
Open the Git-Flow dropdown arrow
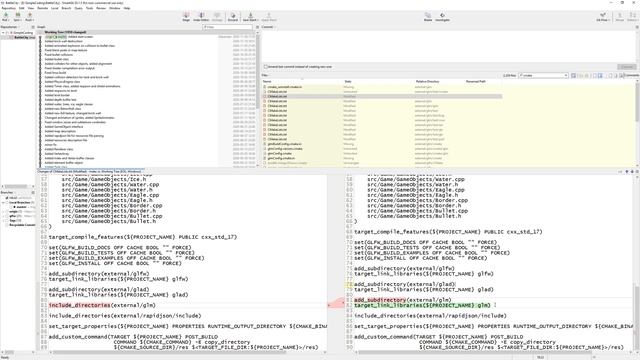coord(609,20)
